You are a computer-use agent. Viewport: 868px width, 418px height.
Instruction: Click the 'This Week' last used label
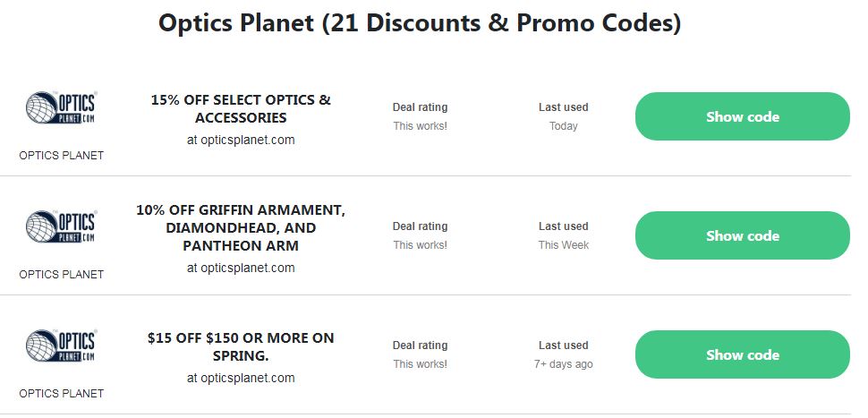pyautogui.click(x=563, y=245)
